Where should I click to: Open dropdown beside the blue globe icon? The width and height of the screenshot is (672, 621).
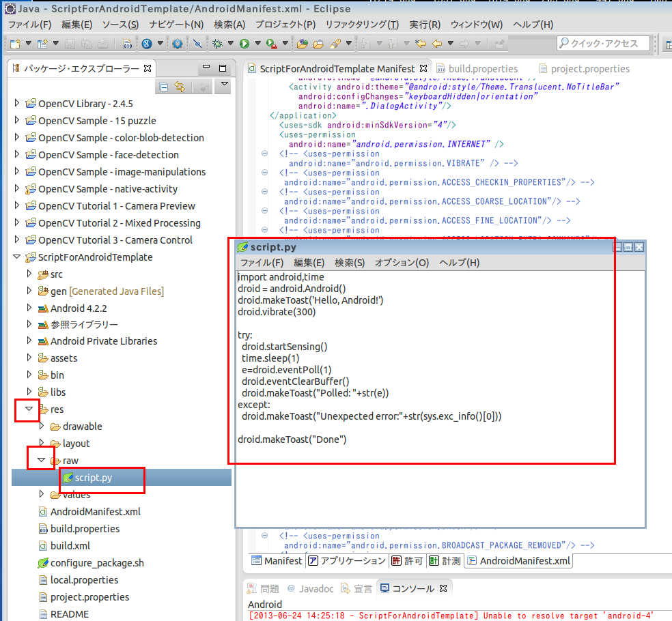[160, 43]
